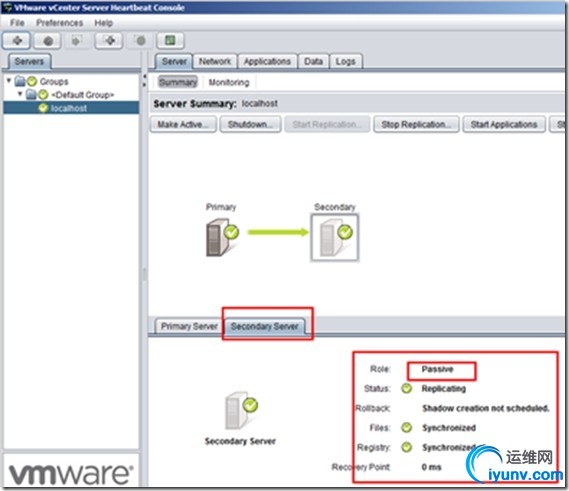Image resolution: width=569 pixels, height=491 pixels.
Task: Click the Secondary Server icon in the details pane
Action: click(x=241, y=410)
